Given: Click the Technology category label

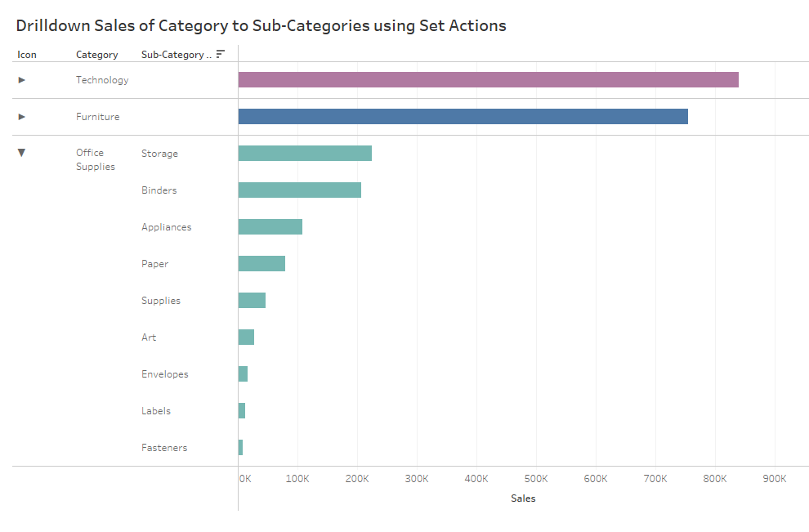Looking at the screenshot, I should pyautogui.click(x=102, y=80).
